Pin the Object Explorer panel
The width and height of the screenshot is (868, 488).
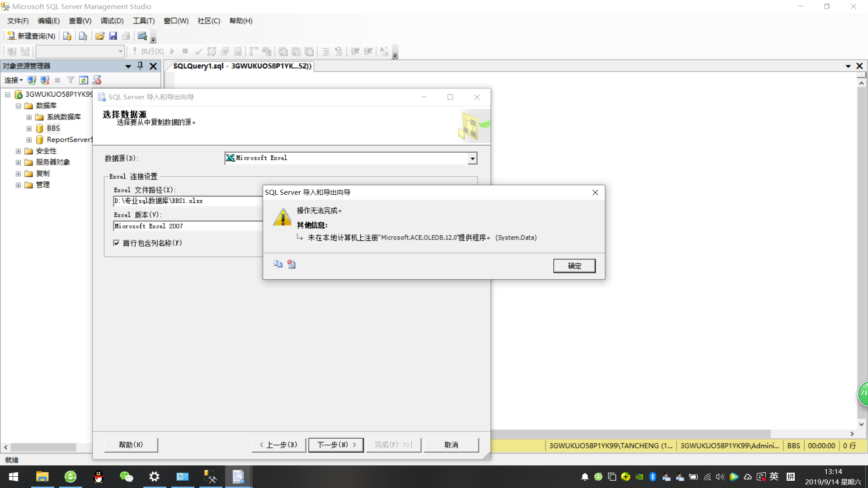140,66
